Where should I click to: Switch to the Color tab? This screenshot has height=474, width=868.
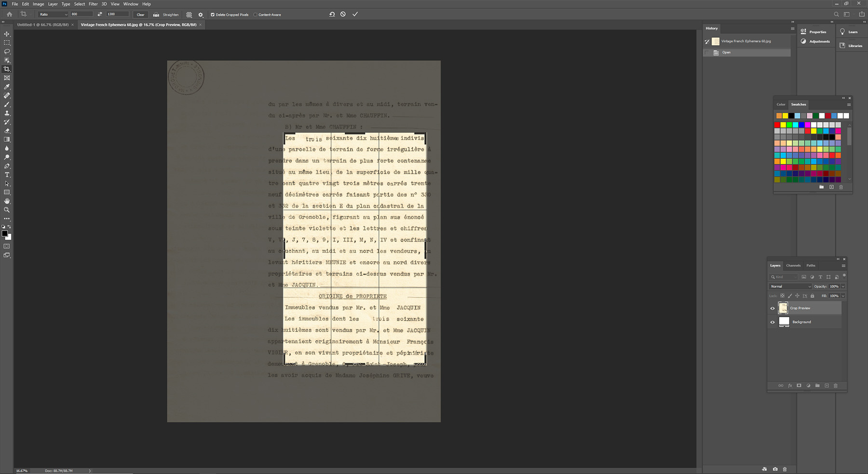pyautogui.click(x=781, y=105)
